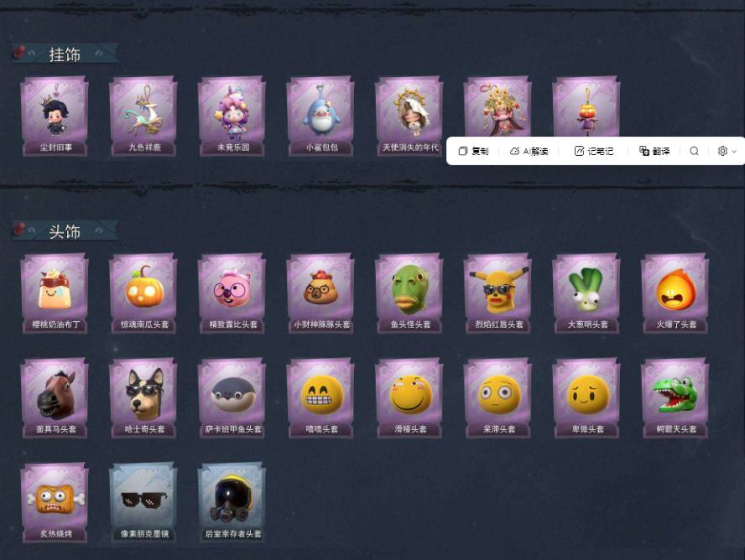
Task: Select the 后室幸存者头套 gas mask helmet
Action: (232, 503)
